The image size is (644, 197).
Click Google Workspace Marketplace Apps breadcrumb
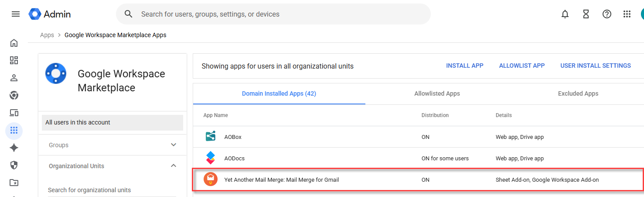(116, 35)
